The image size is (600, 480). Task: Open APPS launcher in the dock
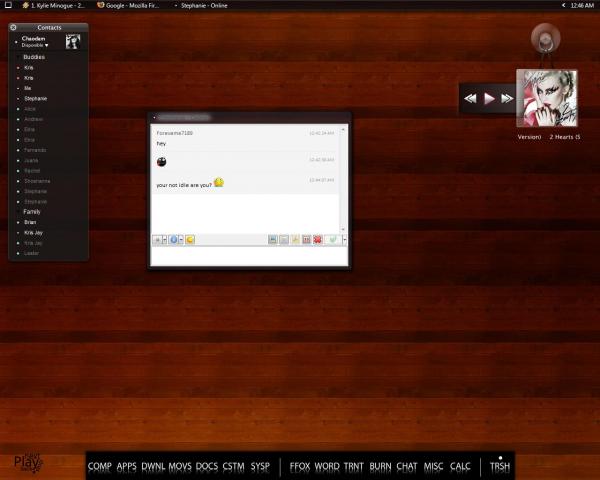127,466
